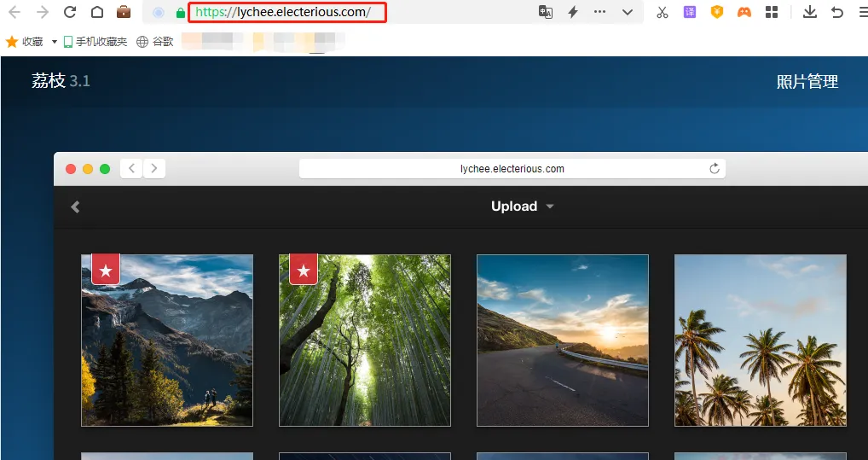Click the Safari mockup lychee.electerious.com address field
This screenshot has width=868, height=460.
(x=512, y=169)
